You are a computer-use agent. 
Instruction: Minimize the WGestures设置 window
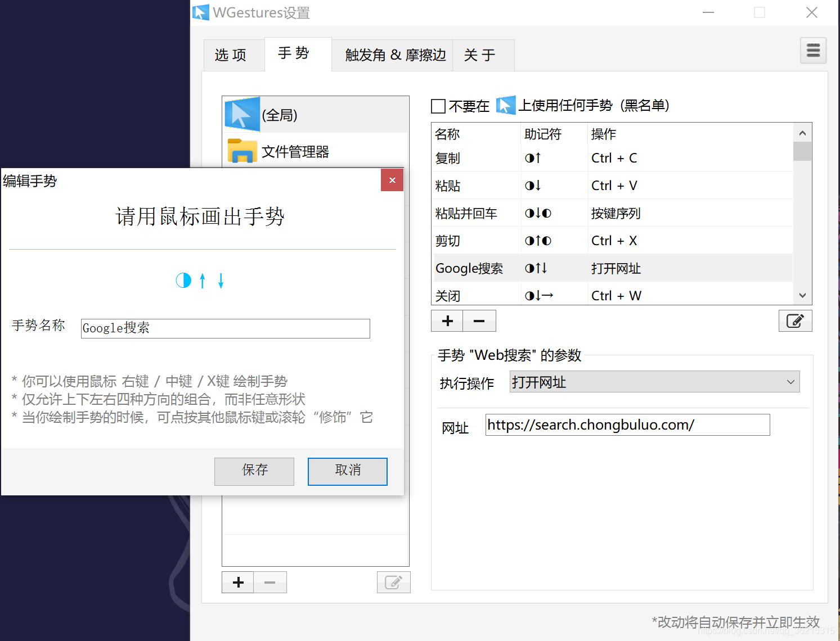pyautogui.click(x=708, y=12)
